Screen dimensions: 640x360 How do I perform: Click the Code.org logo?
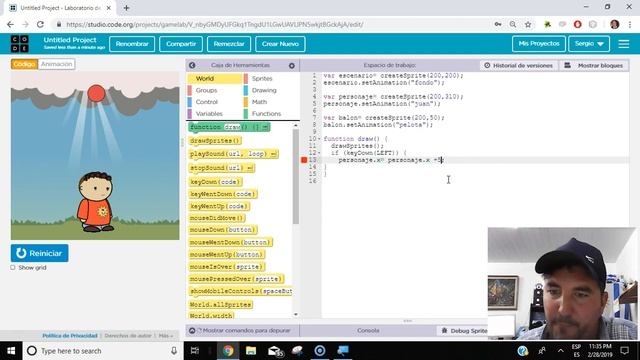coord(20,44)
